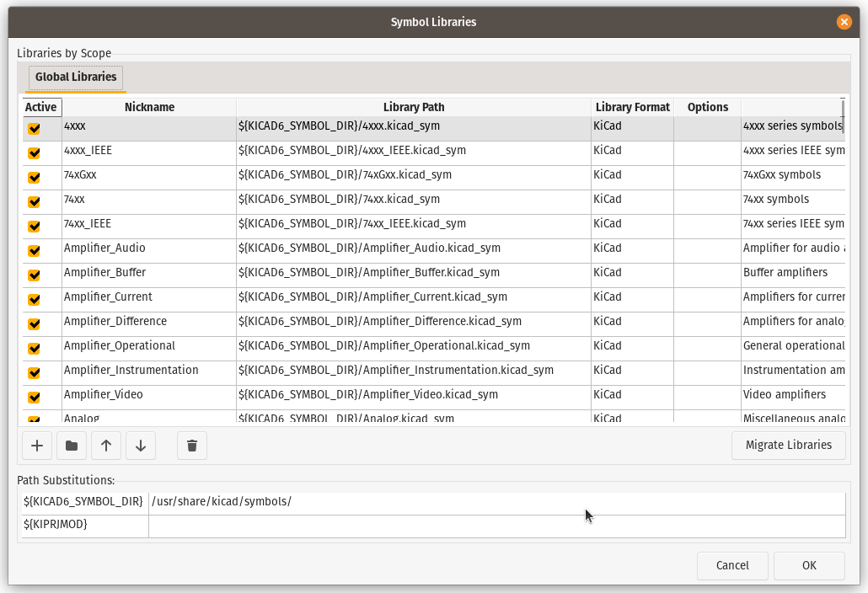Confirm changes with OK
Image resolution: width=868 pixels, height=593 pixels.
click(x=808, y=565)
